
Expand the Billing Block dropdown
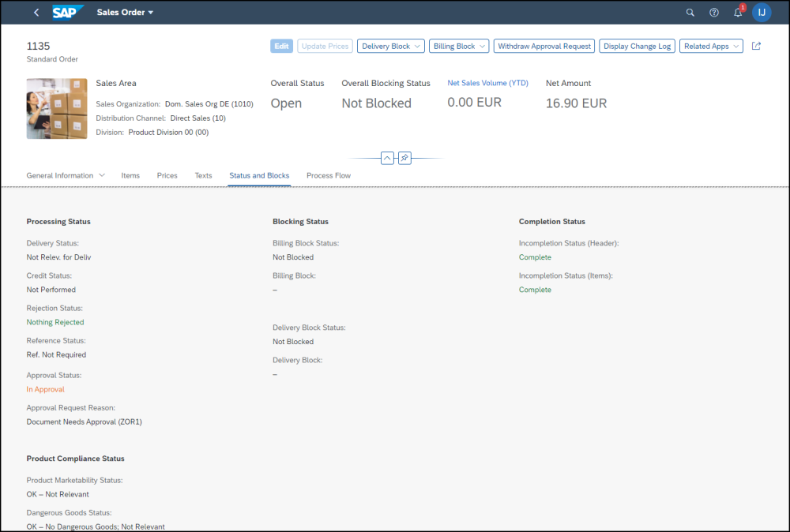click(x=460, y=46)
